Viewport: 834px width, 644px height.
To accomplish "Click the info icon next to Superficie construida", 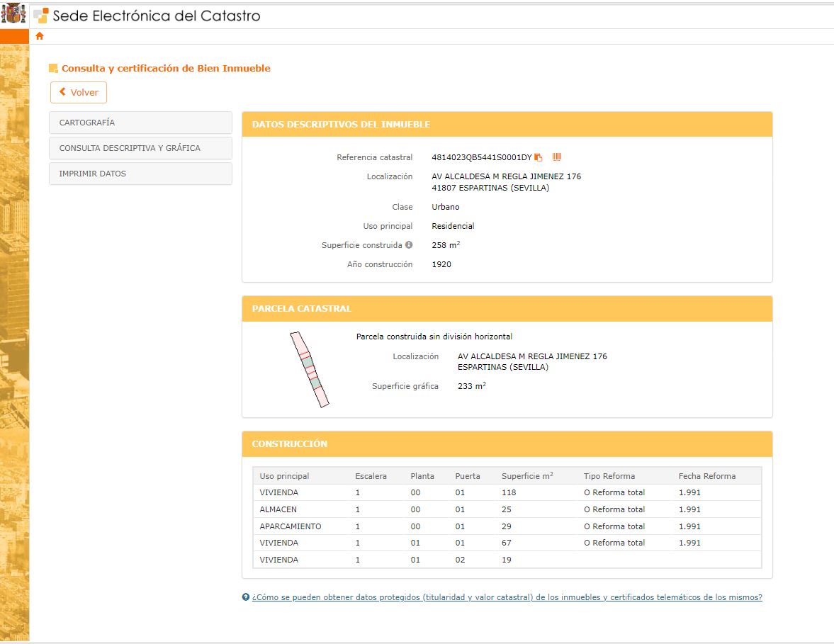I will 409,245.
